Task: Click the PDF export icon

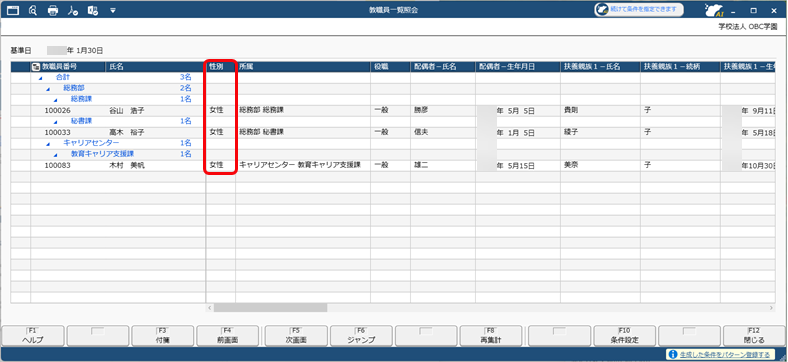Action: (x=72, y=10)
